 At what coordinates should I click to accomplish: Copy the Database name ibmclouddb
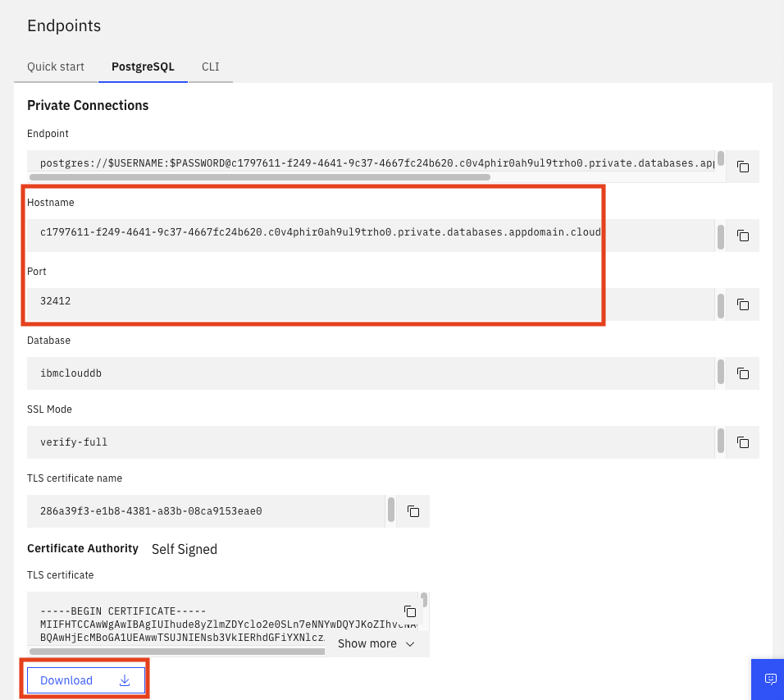click(x=742, y=373)
